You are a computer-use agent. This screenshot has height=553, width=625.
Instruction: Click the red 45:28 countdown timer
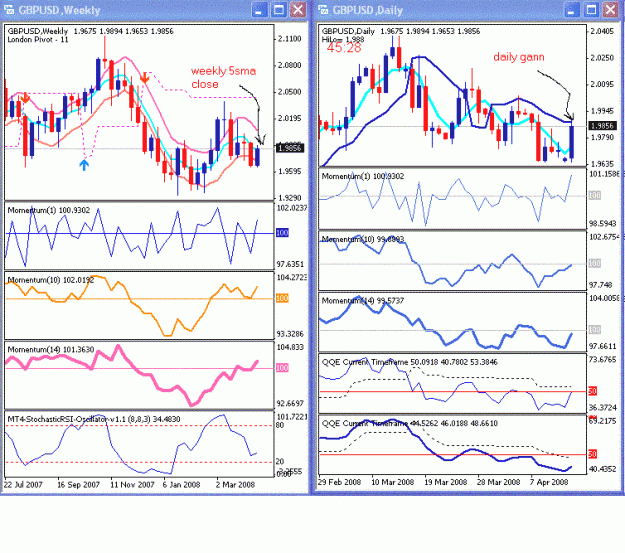[x=344, y=48]
